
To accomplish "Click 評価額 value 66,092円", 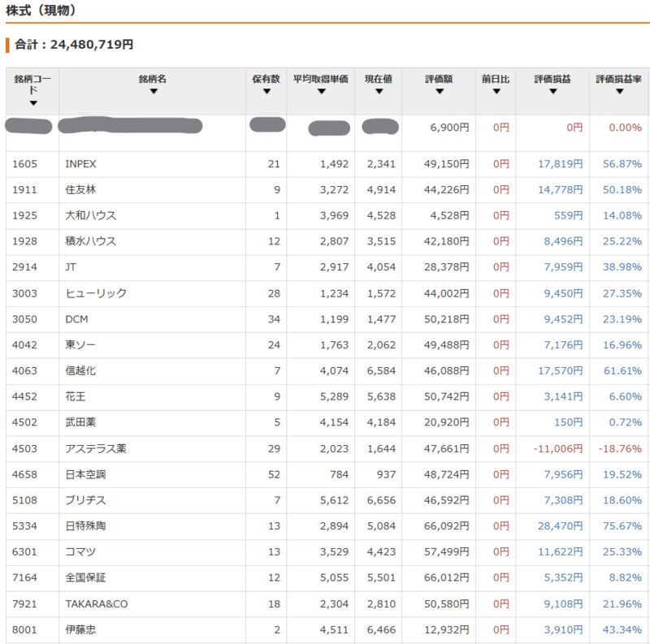I will coord(446,526).
